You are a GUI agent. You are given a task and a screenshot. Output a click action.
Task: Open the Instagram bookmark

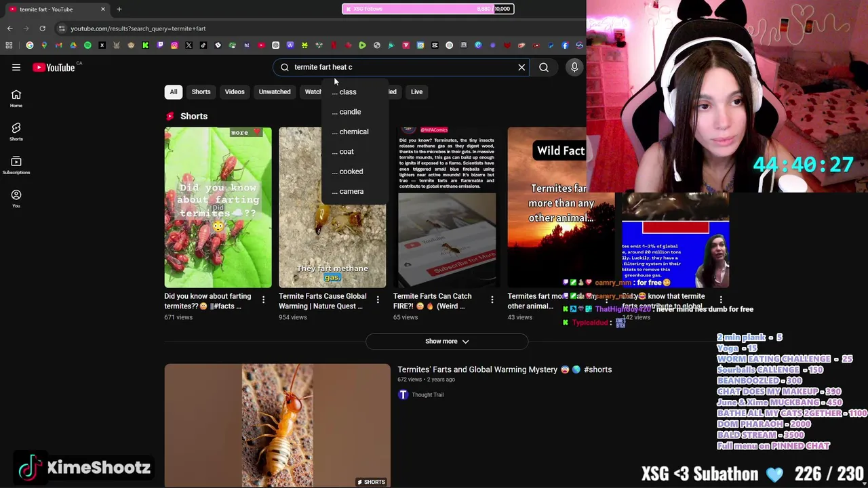(x=174, y=45)
